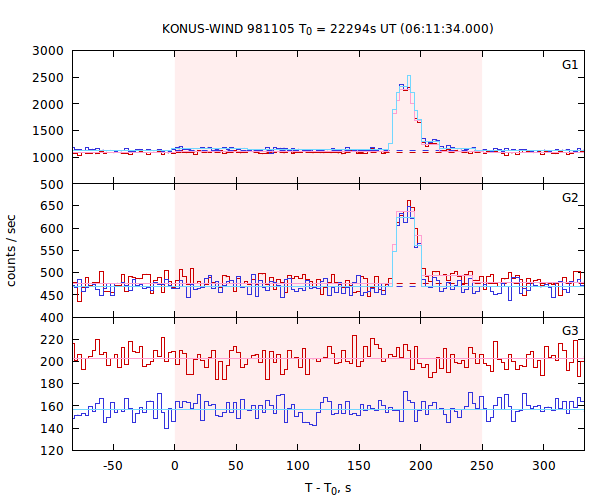
Task: Click the -50 x-axis tick label
Action: pyautogui.click(x=113, y=466)
